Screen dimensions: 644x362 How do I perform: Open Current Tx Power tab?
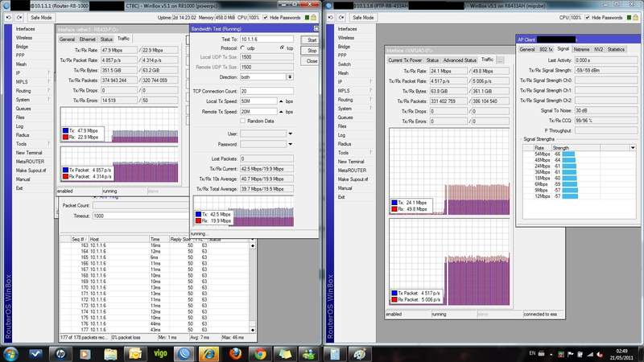click(x=405, y=60)
